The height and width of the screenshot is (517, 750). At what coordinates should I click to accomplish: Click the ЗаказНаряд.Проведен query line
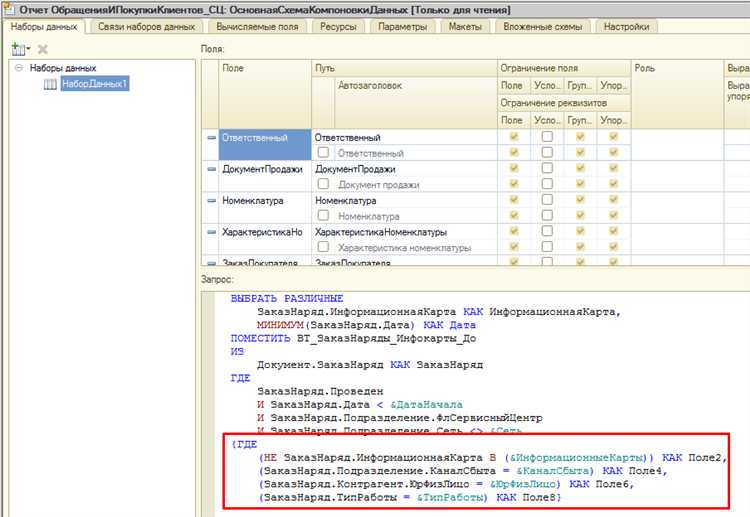(320, 391)
